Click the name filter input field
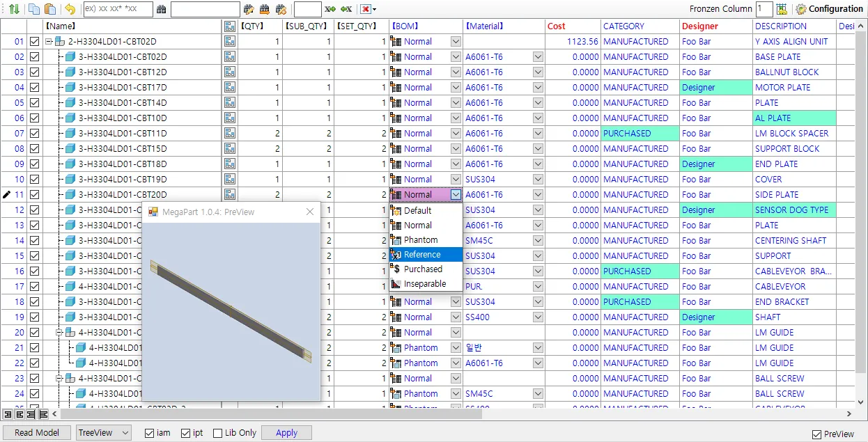 coord(118,9)
